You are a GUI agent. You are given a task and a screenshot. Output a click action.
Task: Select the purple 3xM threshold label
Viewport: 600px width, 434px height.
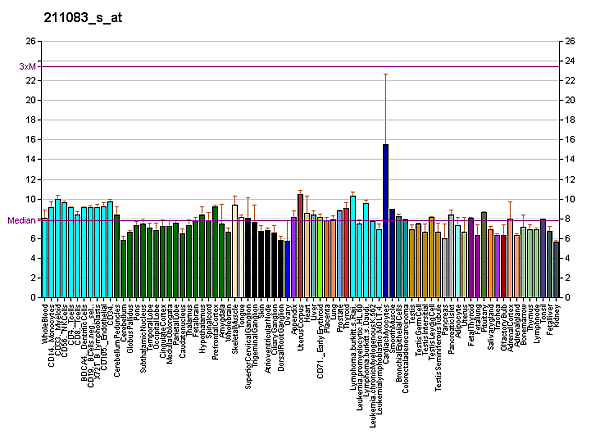point(27,67)
